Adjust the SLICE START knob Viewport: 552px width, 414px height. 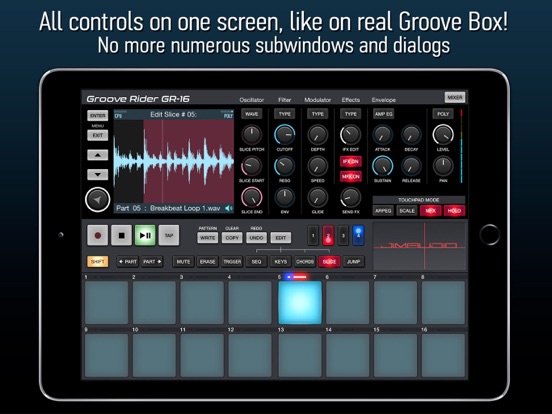(251, 166)
